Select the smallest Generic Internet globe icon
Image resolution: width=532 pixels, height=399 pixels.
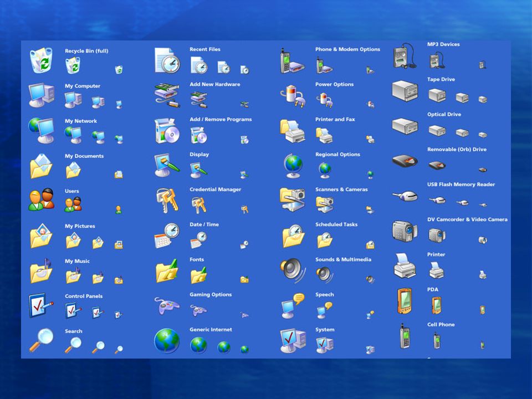coord(244,349)
